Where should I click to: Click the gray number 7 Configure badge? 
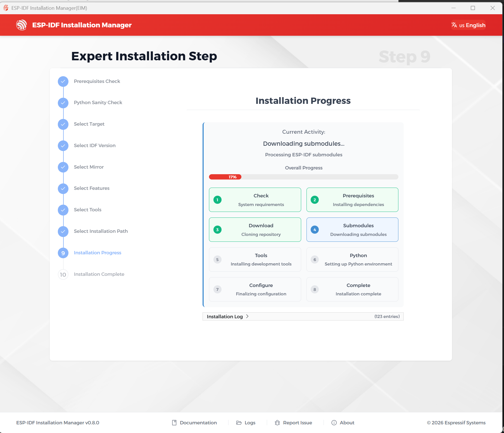(x=217, y=290)
